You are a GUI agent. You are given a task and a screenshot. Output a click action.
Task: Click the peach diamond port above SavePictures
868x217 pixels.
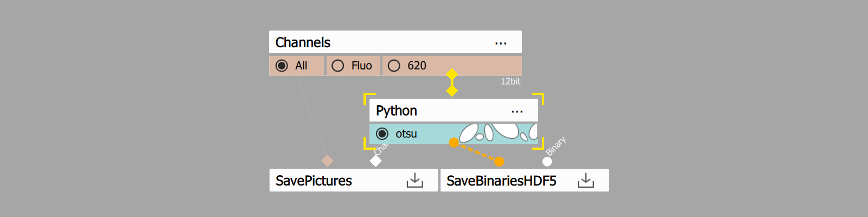[x=327, y=161]
